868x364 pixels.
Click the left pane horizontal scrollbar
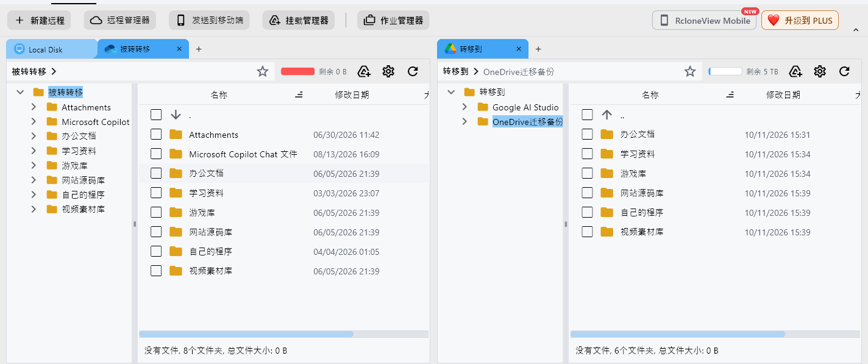pos(246,334)
